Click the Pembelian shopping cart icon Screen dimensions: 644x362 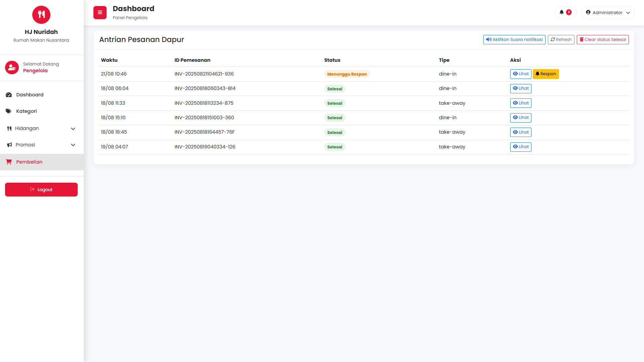tap(9, 162)
